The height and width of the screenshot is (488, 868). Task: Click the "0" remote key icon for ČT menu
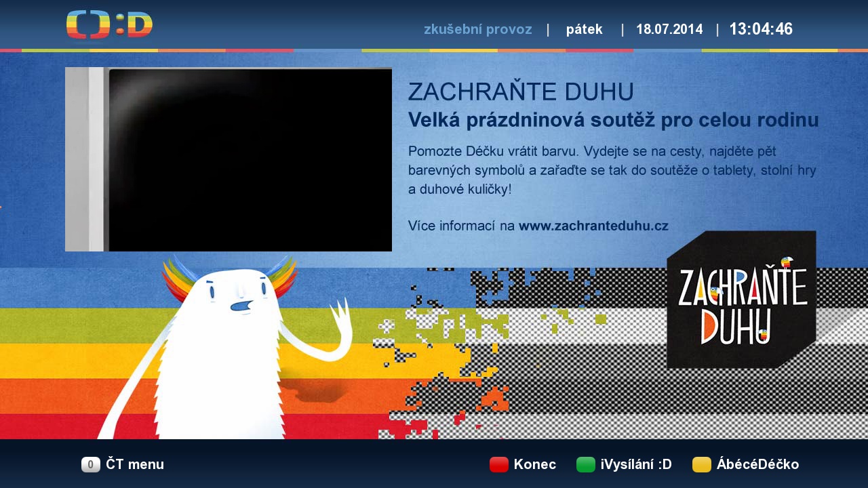click(90, 464)
